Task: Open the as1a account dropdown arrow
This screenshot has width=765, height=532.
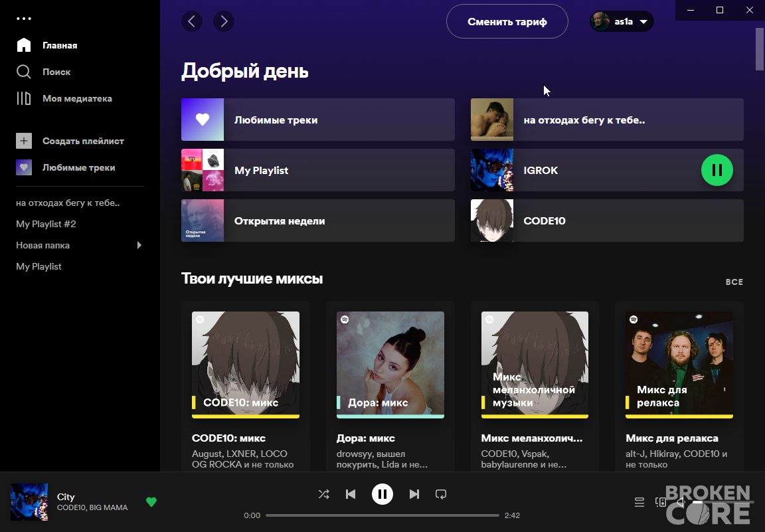Action: click(643, 21)
